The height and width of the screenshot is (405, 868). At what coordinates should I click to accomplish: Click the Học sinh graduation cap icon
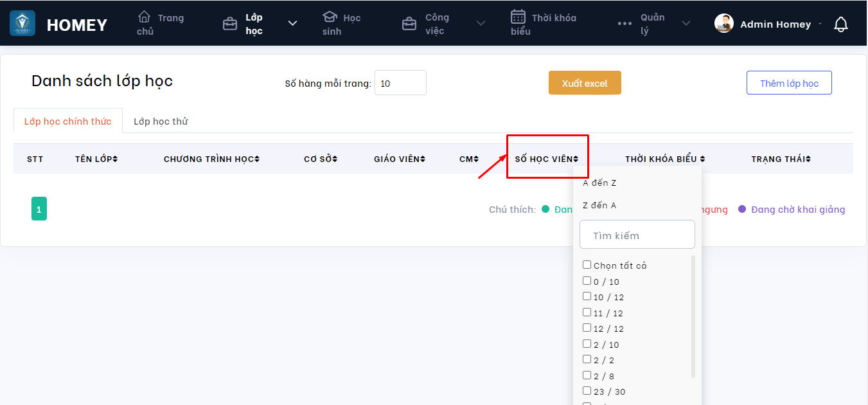(x=330, y=17)
